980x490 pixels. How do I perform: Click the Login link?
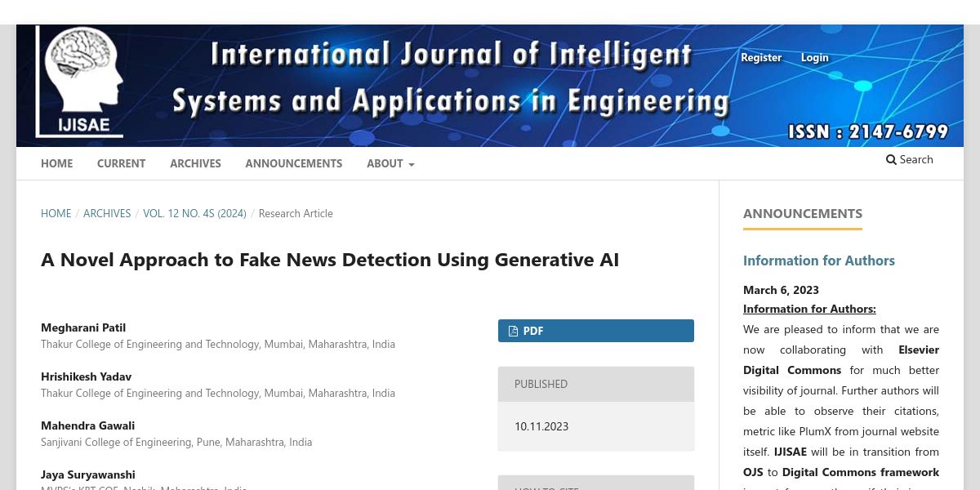[814, 57]
